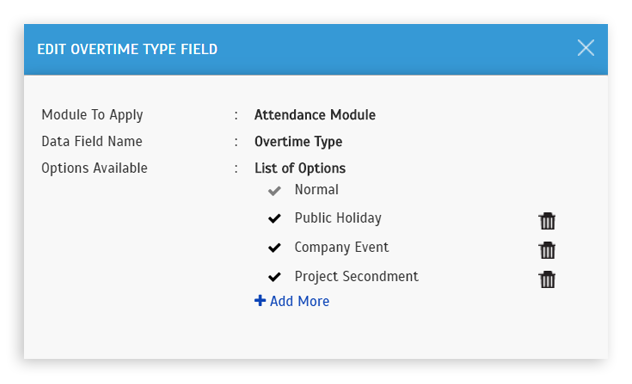
Task: Add more overtime type options
Action: click(x=292, y=301)
